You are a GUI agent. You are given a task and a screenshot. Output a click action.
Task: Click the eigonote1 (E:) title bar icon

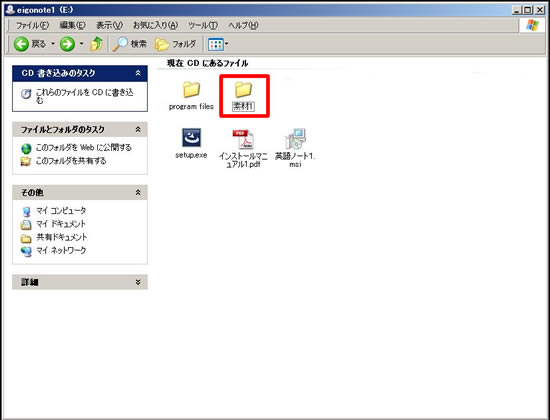tap(10, 10)
